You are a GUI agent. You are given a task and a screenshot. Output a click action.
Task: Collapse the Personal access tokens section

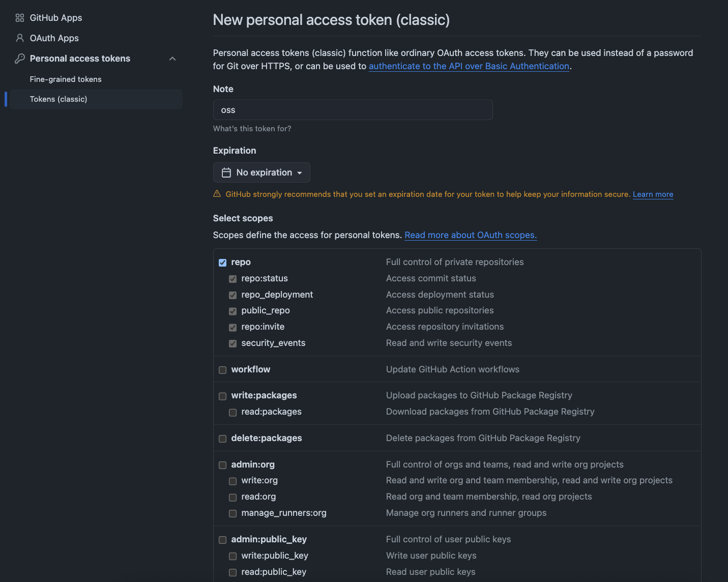172,59
